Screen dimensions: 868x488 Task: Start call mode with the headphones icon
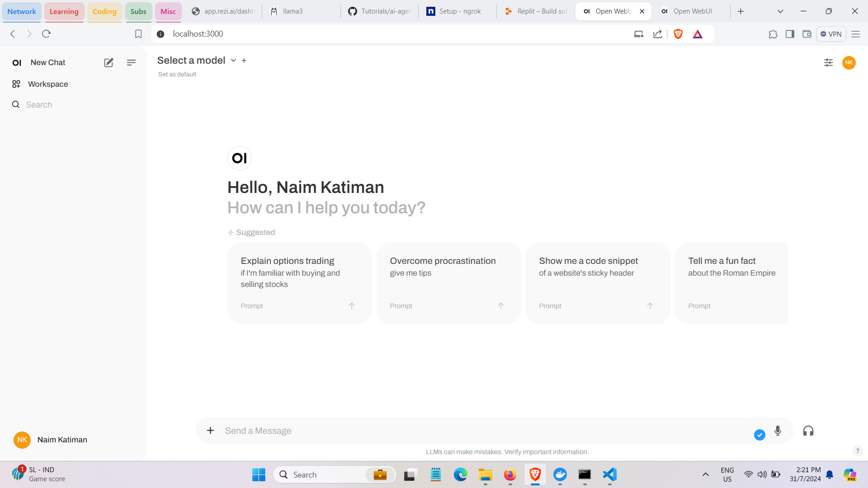808,431
